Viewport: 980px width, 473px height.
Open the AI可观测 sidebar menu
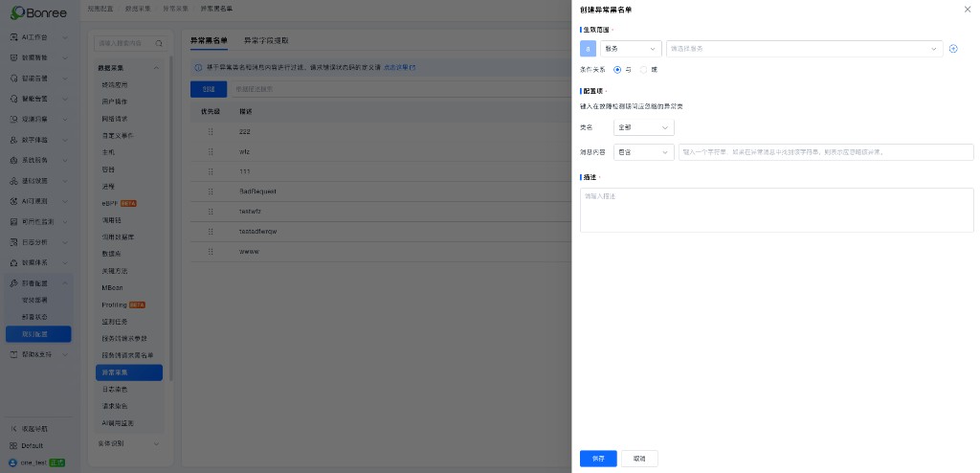(x=38, y=201)
